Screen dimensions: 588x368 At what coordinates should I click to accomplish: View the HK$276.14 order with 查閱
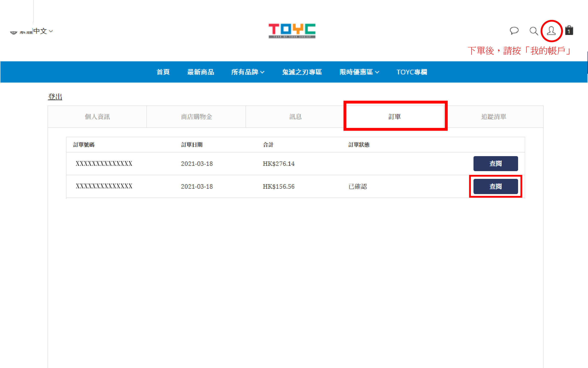coord(495,164)
